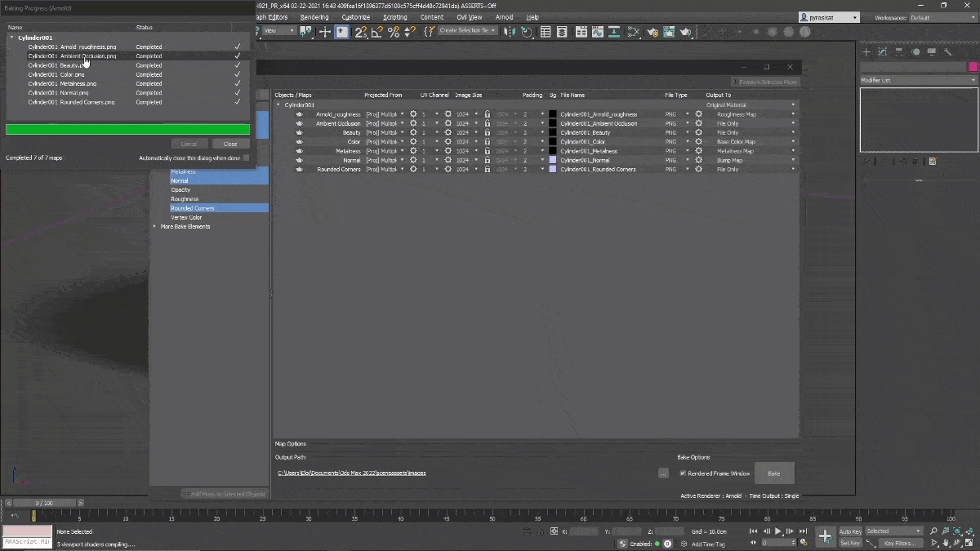This screenshot has width=980, height=551.
Task: Enable automatically close dialog when done
Action: point(247,158)
